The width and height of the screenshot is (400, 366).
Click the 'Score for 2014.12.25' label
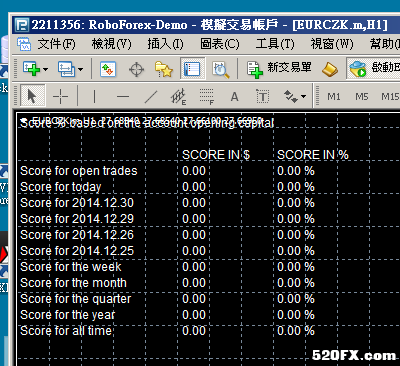click(77, 251)
